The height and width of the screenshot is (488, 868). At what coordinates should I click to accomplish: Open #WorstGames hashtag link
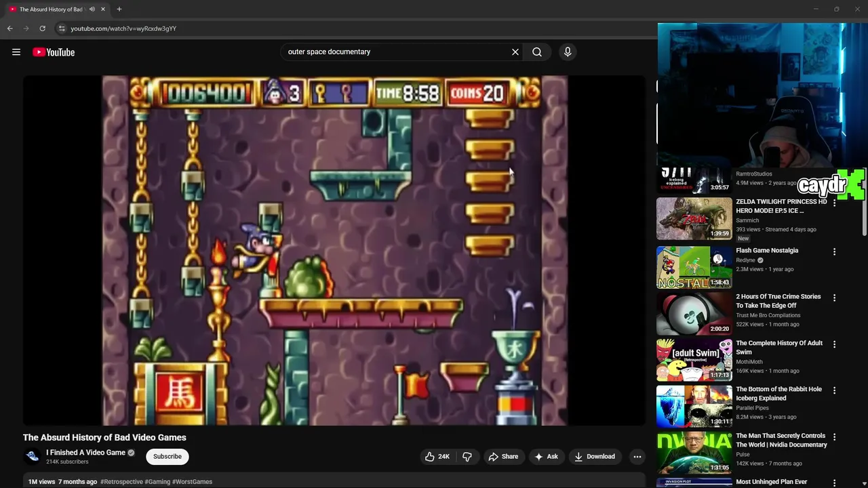click(193, 482)
